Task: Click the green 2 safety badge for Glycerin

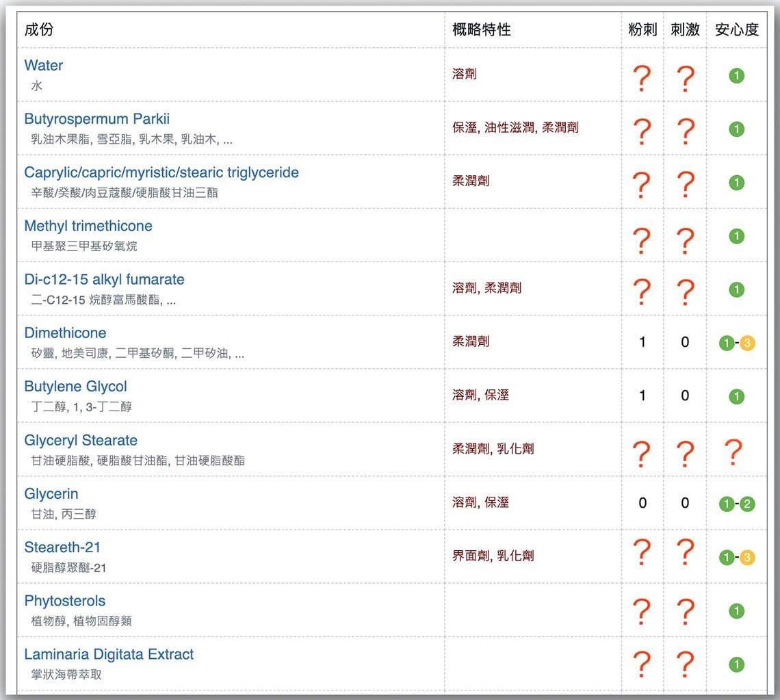Action: [746, 504]
